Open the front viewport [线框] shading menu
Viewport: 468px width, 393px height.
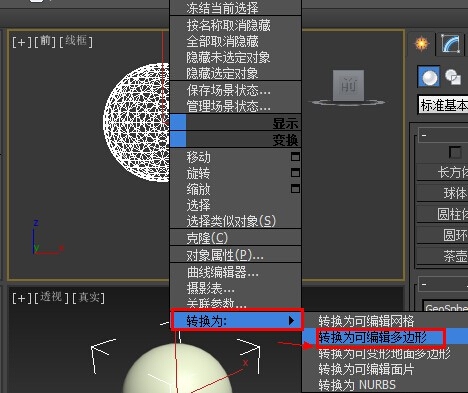(76, 41)
